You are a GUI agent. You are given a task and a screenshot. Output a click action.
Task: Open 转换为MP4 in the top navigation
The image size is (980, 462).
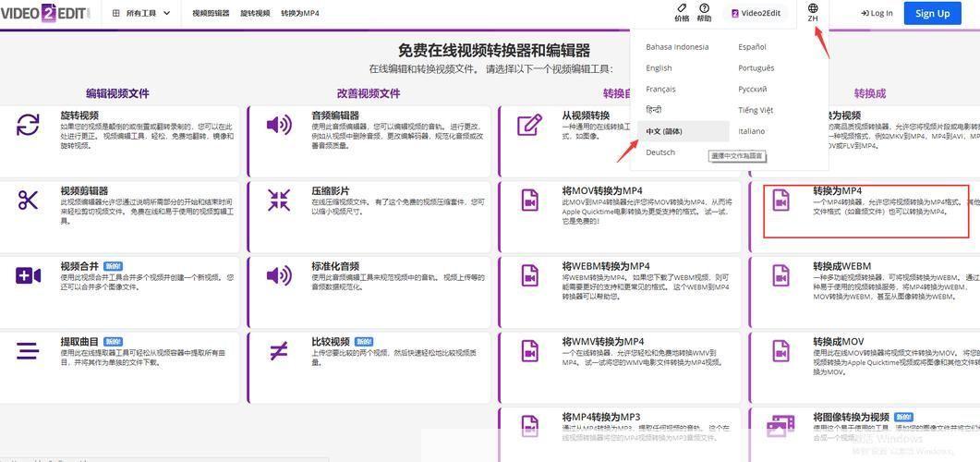click(x=300, y=13)
